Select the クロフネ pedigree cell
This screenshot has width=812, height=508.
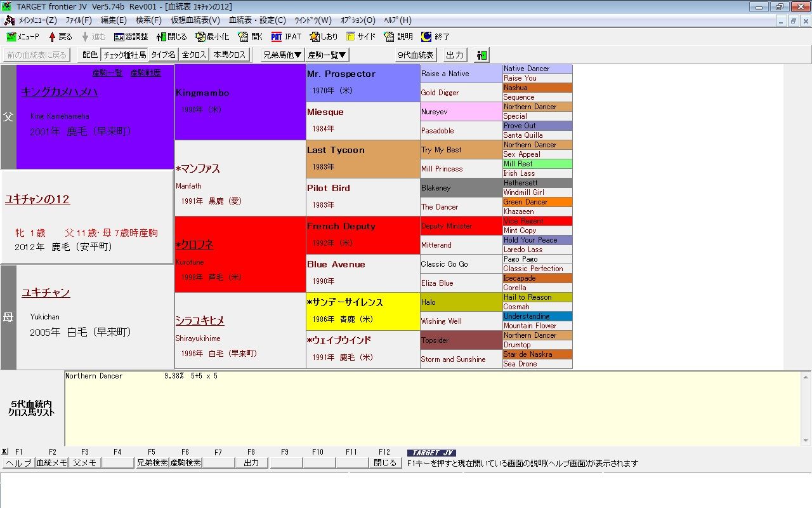[240, 255]
